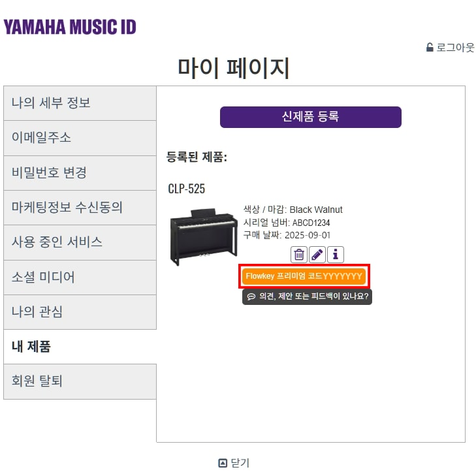Click the unlocked padlock logout icon
This screenshot has height=476, width=476.
coord(430,48)
